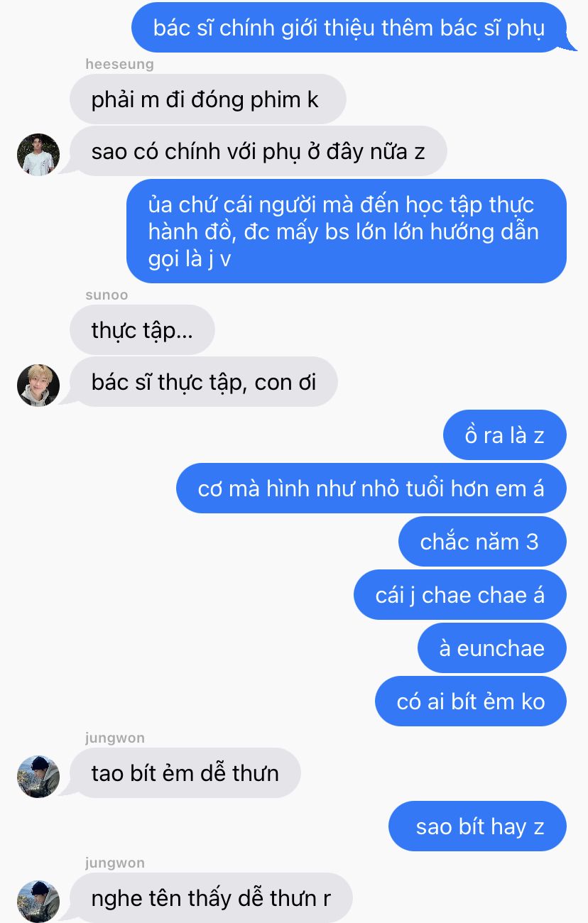This screenshot has height=923, width=588.
Task: Tap sunoo's profile avatar
Action: [38, 385]
